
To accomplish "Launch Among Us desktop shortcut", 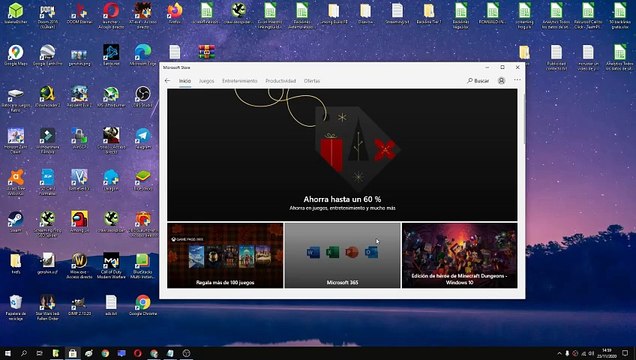I will coord(79,222).
